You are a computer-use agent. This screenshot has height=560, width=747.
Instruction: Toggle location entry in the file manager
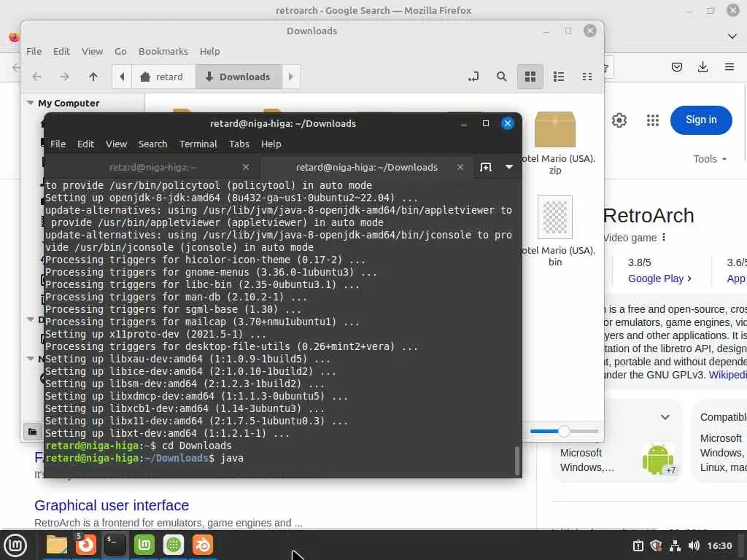[473, 77]
